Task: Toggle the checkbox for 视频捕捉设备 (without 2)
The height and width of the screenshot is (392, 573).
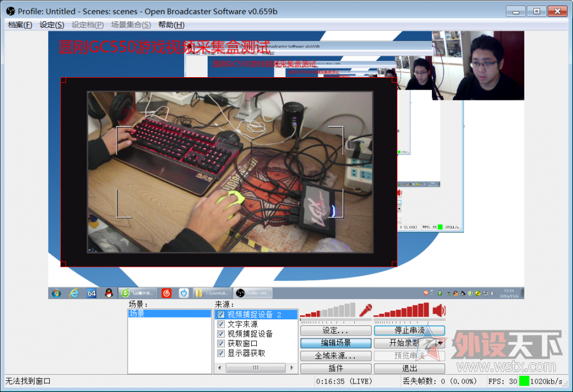Action: pos(221,334)
